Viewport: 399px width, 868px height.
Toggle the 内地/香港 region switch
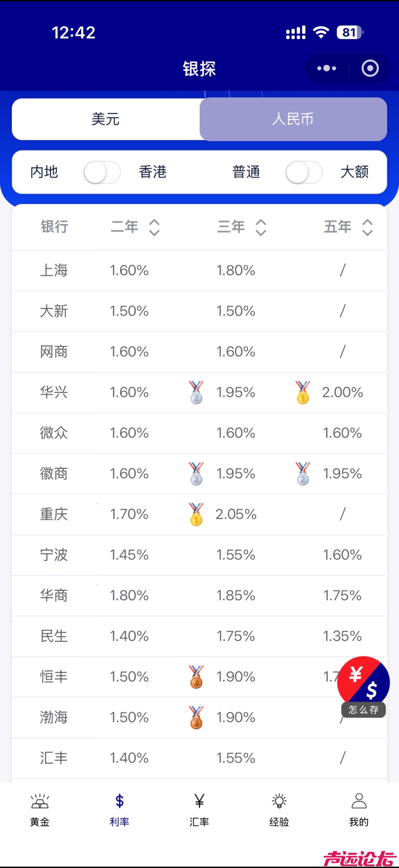102,172
